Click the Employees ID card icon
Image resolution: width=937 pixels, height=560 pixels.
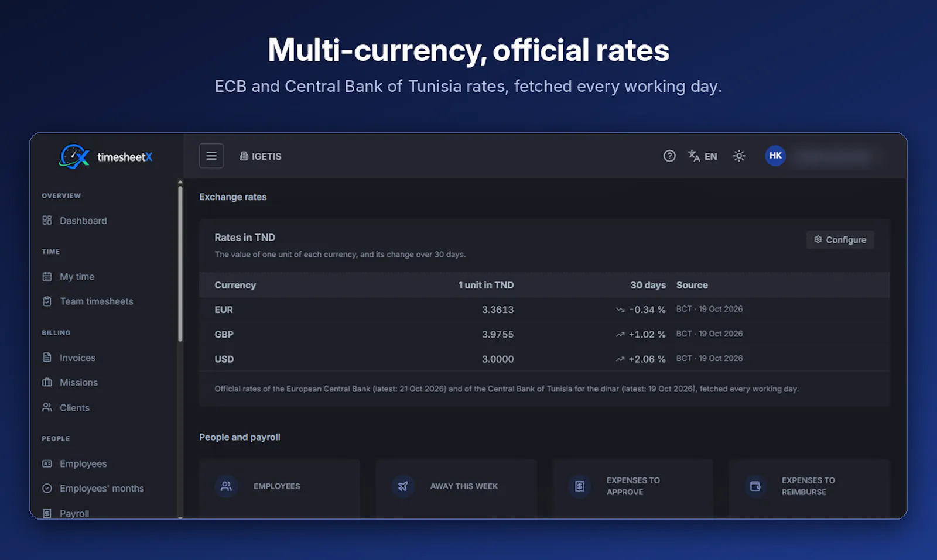point(47,463)
